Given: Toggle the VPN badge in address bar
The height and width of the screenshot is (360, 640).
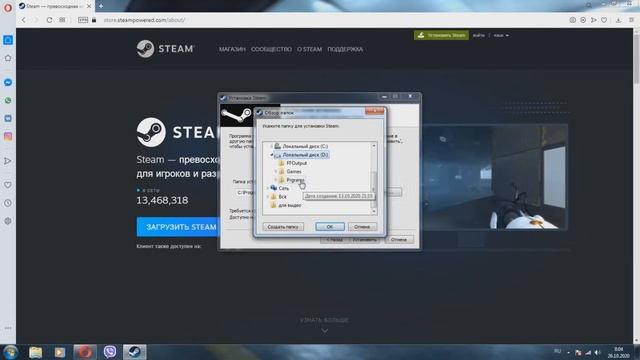Looking at the screenshot, I should coord(83,20).
